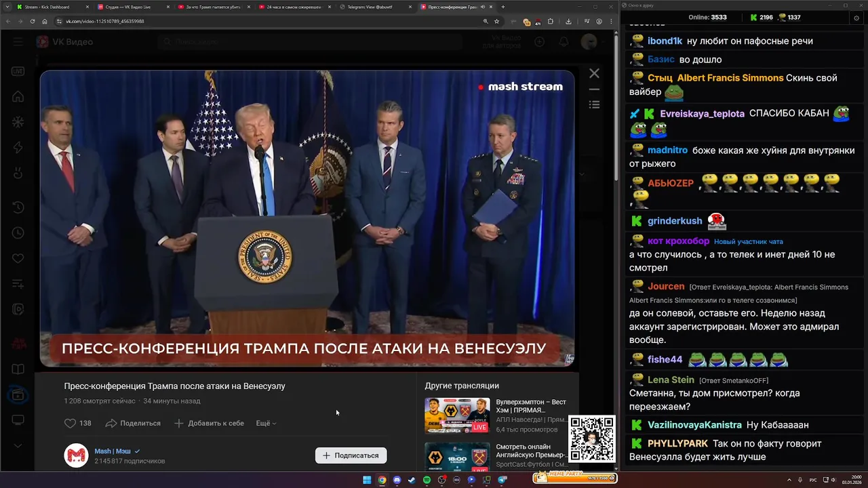Open browser downloads
The width and height of the screenshot is (868, 488).
pos(568,21)
